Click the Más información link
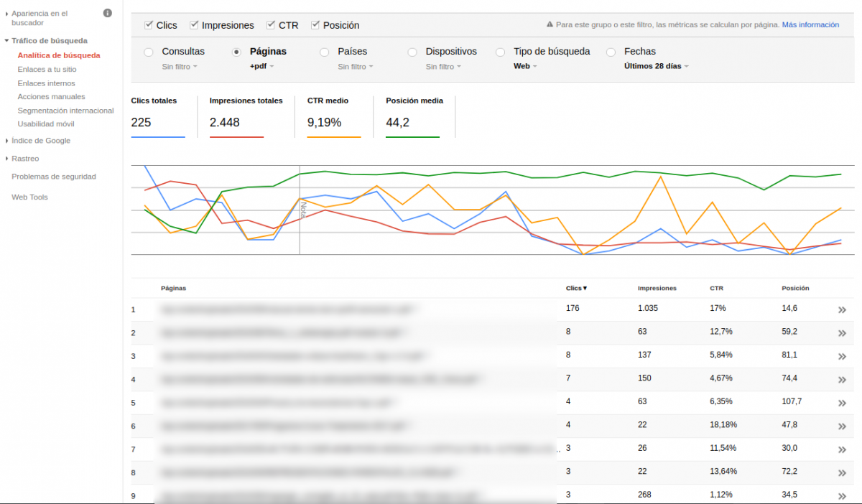Viewport: 862px width, 504px height. [x=810, y=24]
